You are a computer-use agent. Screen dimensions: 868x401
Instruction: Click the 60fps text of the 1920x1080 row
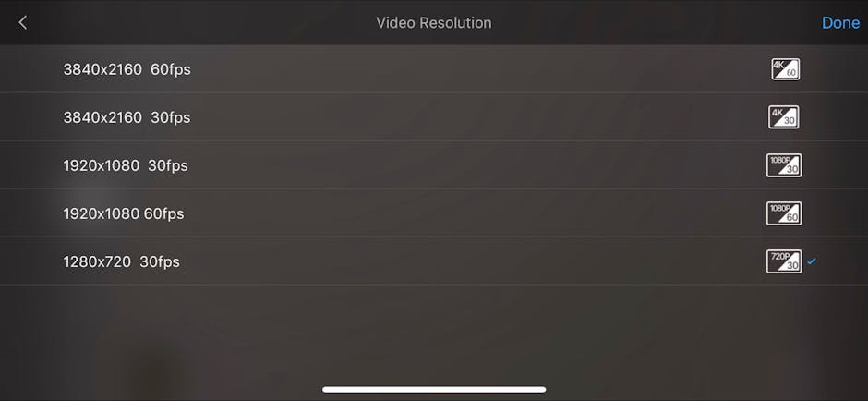tap(163, 213)
